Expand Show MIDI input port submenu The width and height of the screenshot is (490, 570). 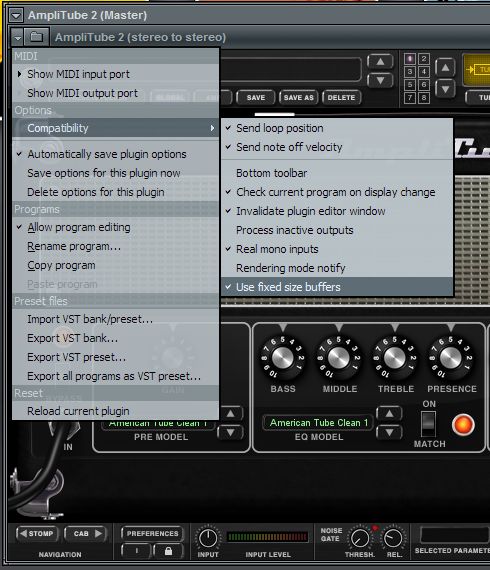(116, 74)
